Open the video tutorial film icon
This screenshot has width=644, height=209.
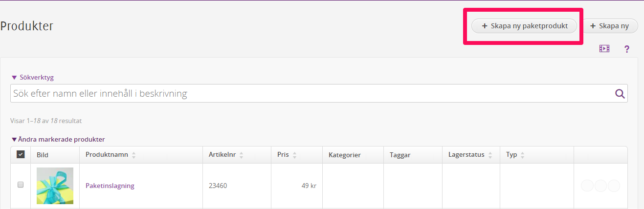tap(604, 49)
